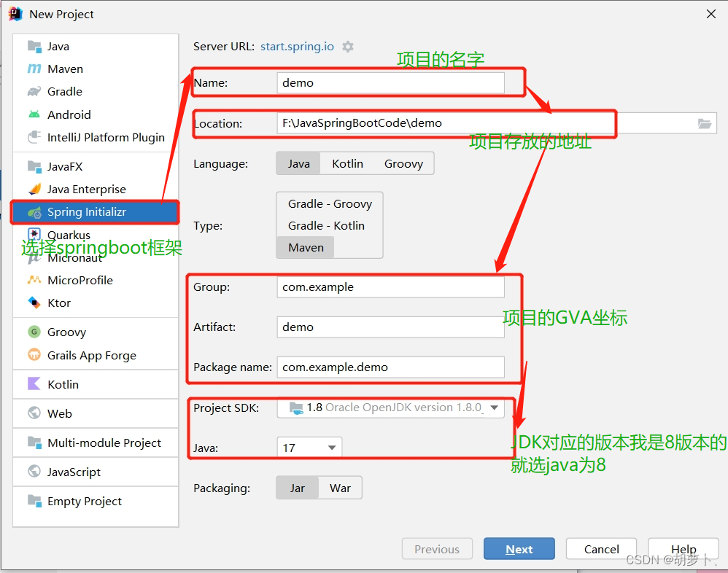
Task: Click the Spring Initializr leaf icon
Action: click(x=34, y=212)
